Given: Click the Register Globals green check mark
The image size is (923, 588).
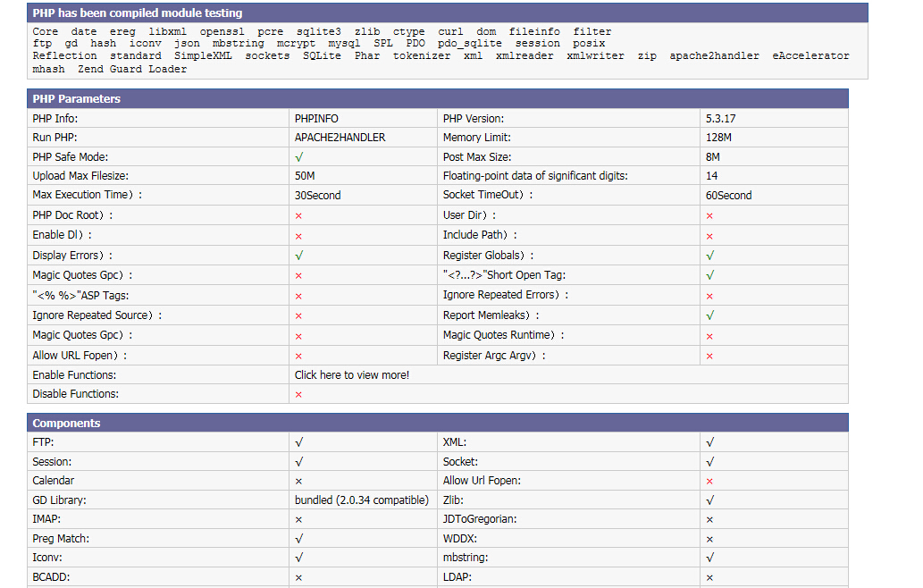Looking at the screenshot, I should (x=709, y=256).
